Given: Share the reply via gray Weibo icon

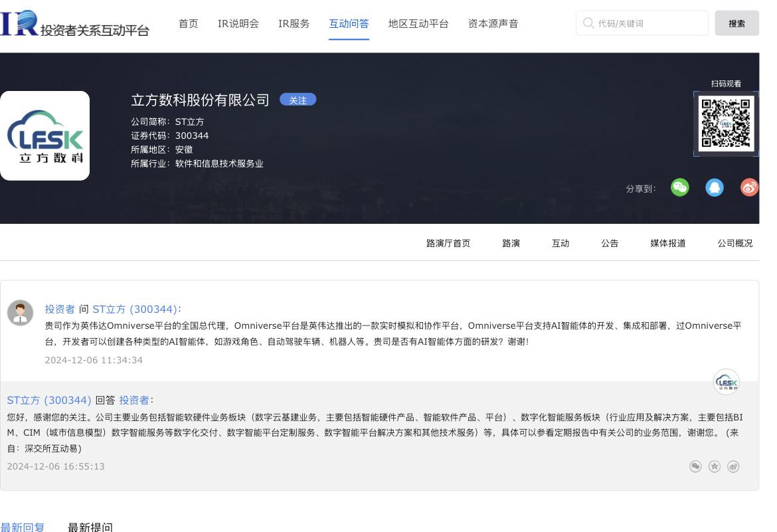Looking at the screenshot, I should click(x=733, y=466).
